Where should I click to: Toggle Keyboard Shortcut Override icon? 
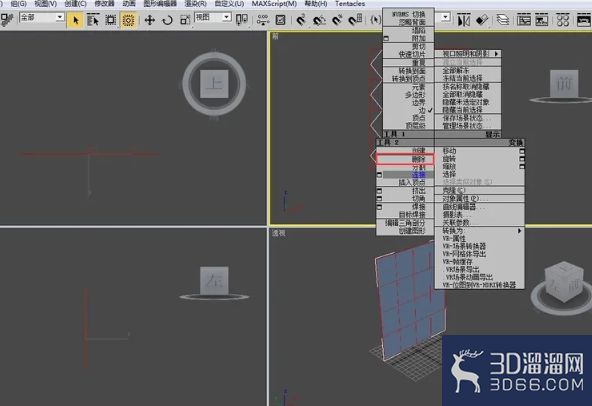pyautogui.click(x=281, y=20)
